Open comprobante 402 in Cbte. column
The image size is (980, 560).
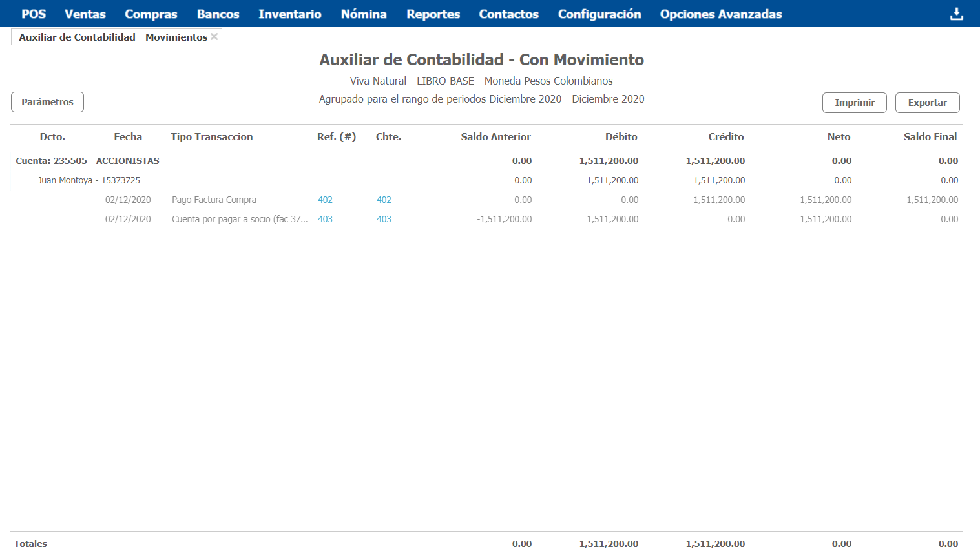click(384, 200)
